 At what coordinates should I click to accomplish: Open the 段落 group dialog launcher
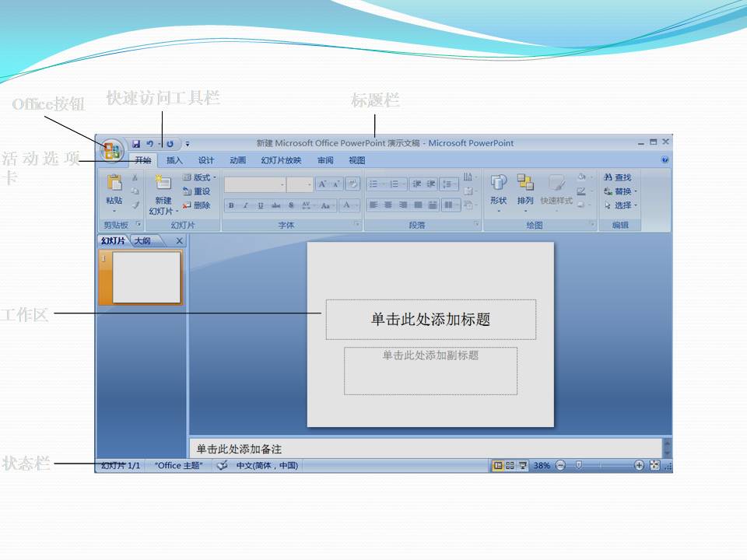tap(475, 223)
